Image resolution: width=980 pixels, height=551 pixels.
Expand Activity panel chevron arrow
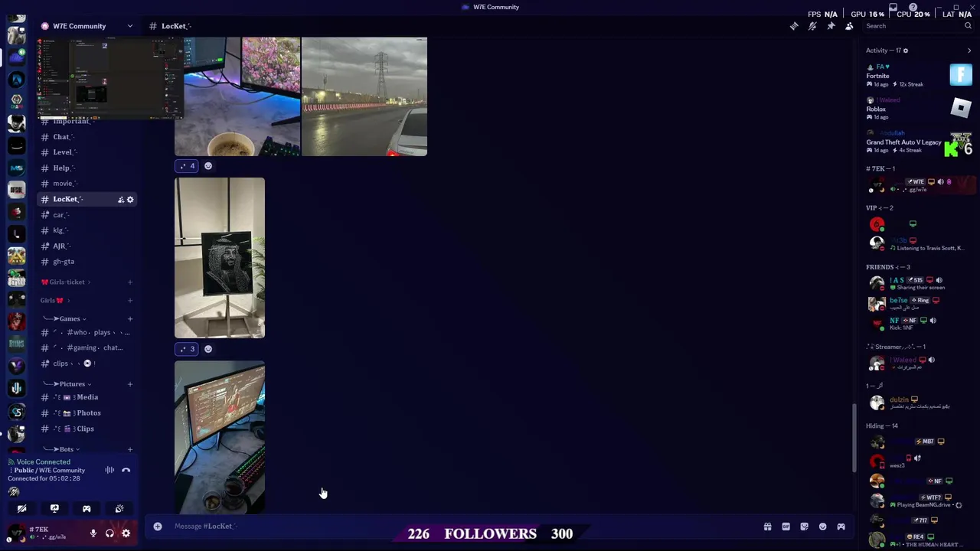pos(969,51)
